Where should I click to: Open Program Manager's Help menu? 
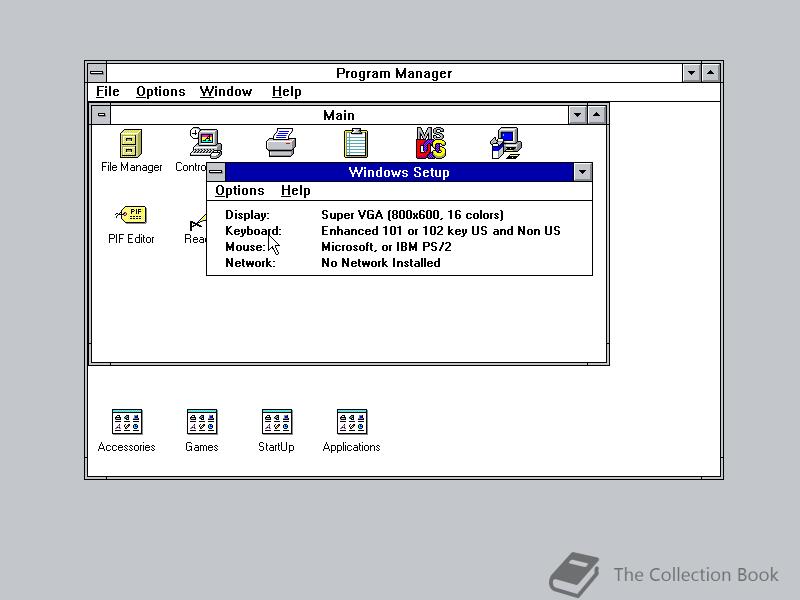point(286,91)
